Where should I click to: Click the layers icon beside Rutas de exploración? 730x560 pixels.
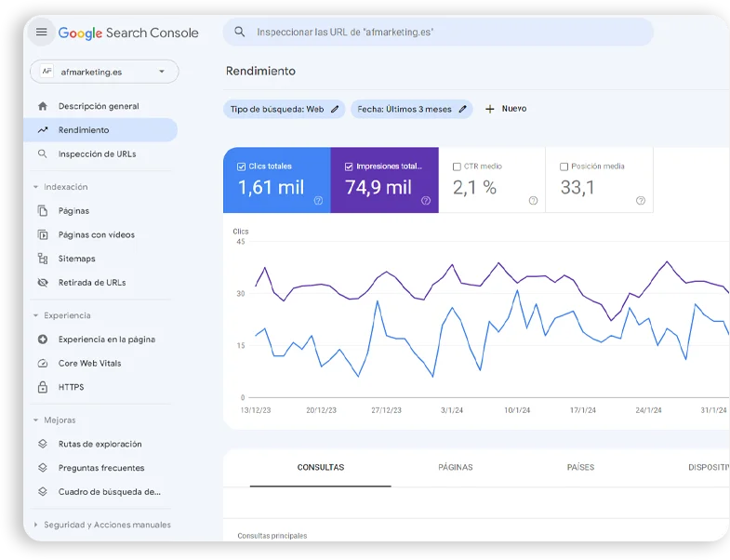43,444
